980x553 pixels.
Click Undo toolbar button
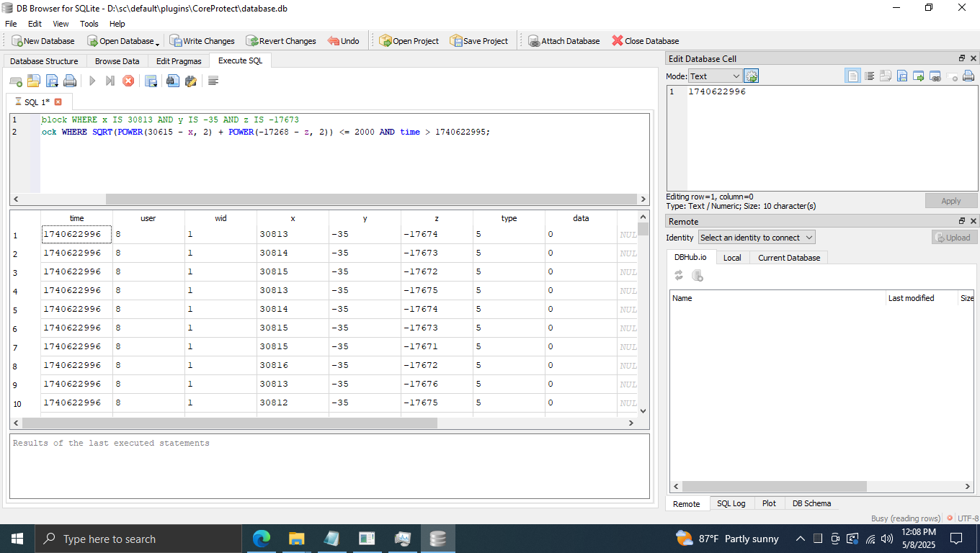tap(343, 41)
